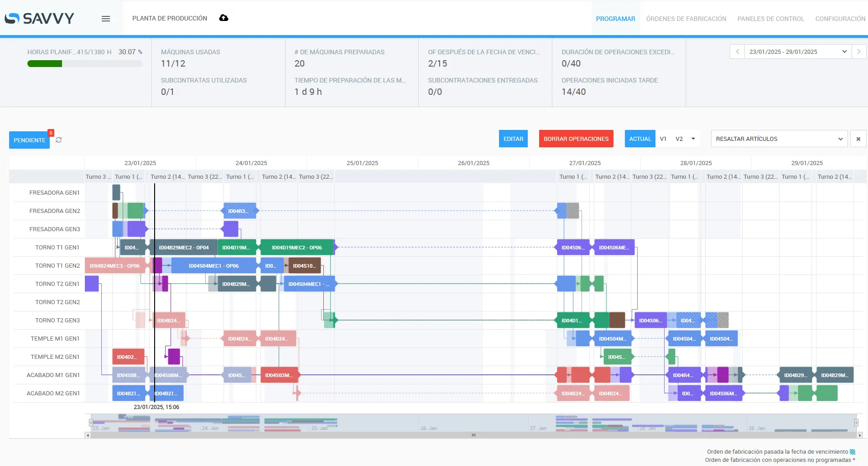Click the SAVVY logo
Image resolution: width=868 pixels, height=466 pixels.
tap(39, 18)
